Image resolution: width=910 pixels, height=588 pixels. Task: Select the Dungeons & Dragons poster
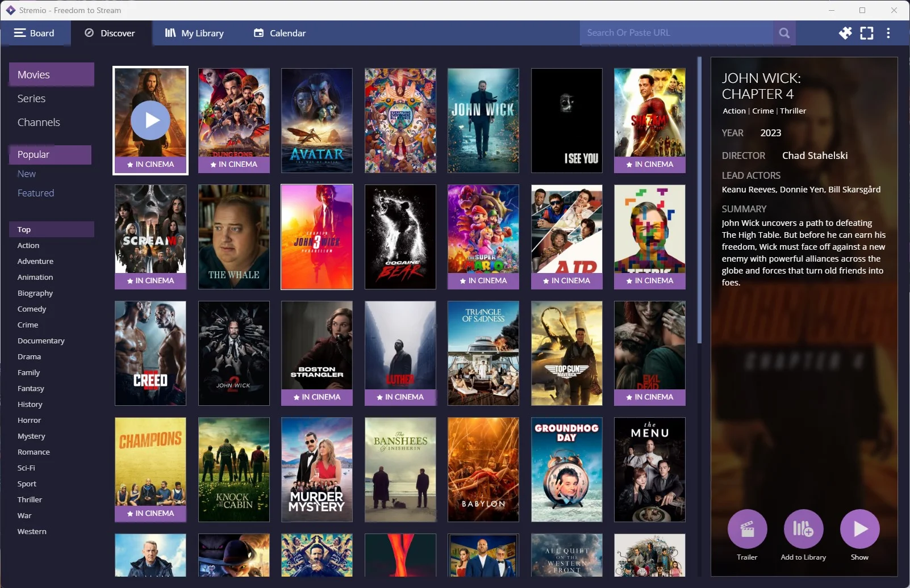click(233, 120)
